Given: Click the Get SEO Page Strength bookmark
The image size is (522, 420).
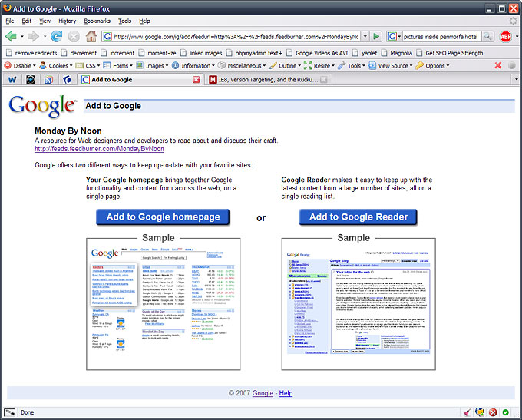Looking at the screenshot, I should coord(450,53).
